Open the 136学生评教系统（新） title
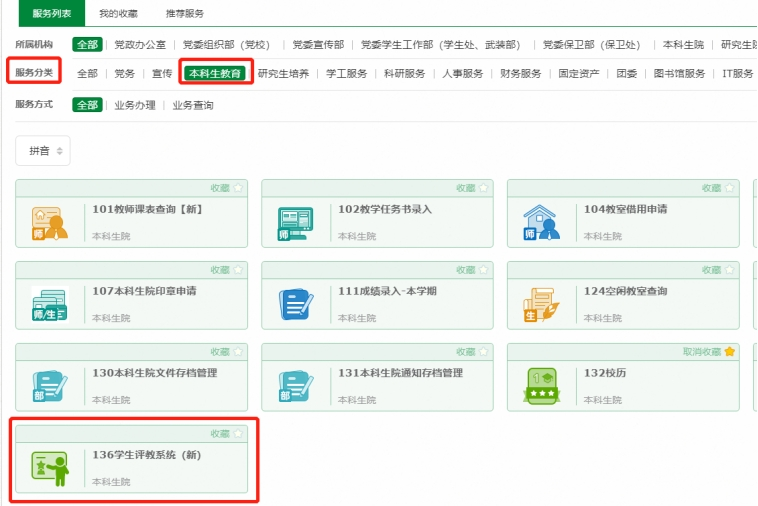The width and height of the screenshot is (758, 506). pyautogui.click(x=147, y=455)
